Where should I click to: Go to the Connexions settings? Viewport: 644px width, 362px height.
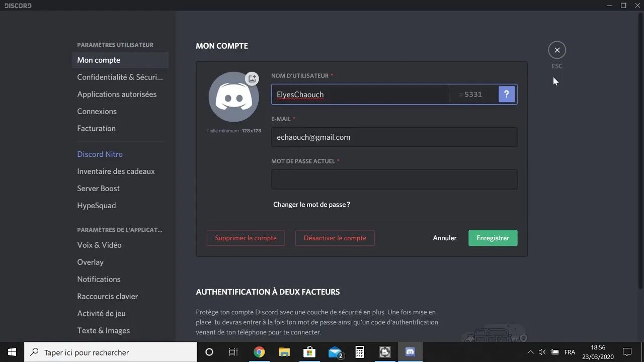point(120,111)
